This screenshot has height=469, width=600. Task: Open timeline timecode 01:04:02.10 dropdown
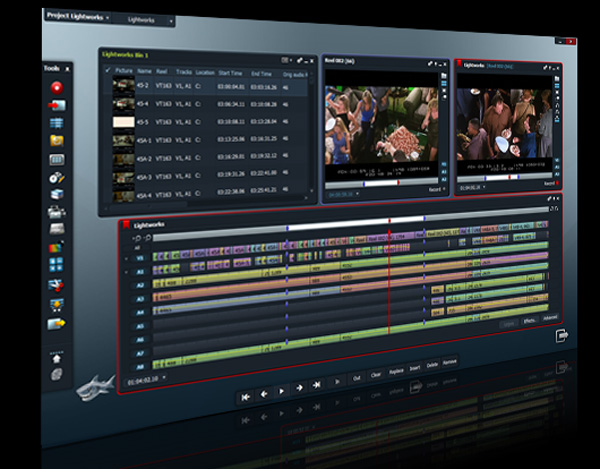(164, 378)
